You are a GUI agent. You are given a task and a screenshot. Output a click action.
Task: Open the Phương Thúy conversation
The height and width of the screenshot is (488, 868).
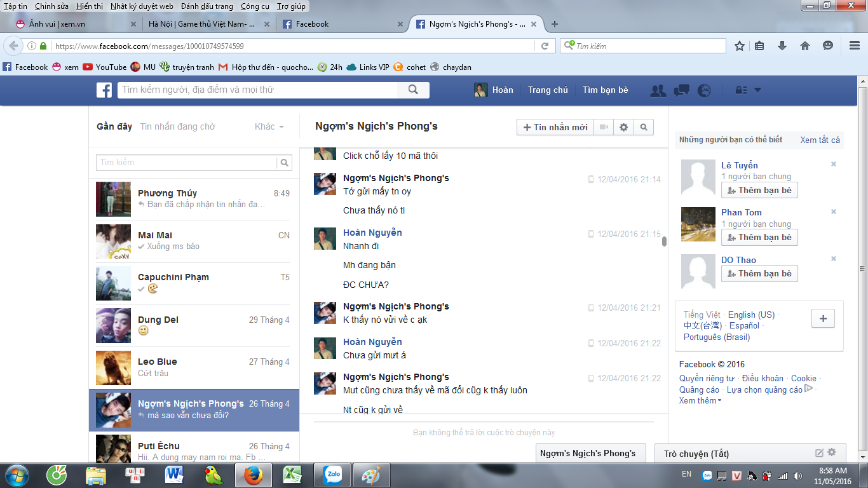(x=194, y=199)
